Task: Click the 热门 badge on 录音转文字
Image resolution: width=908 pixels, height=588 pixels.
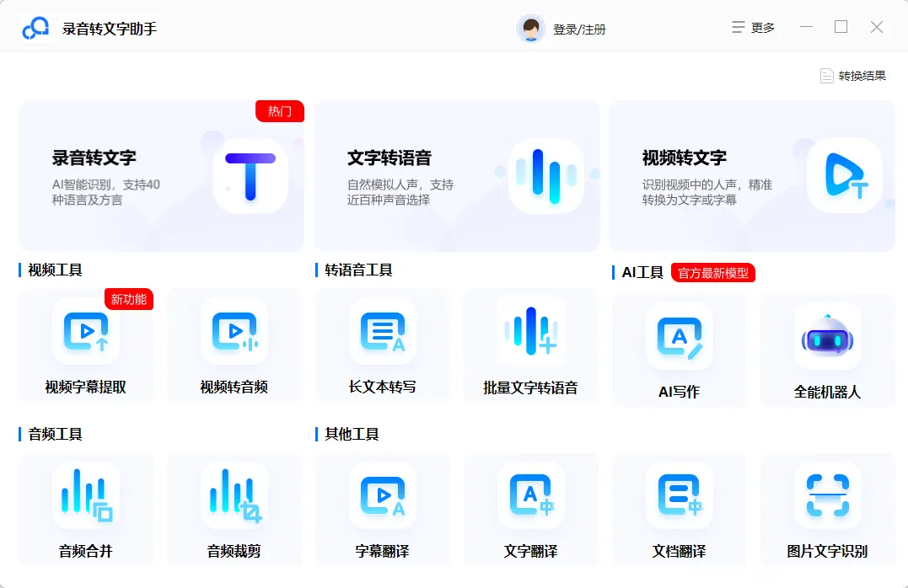Action: [x=280, y=111]
